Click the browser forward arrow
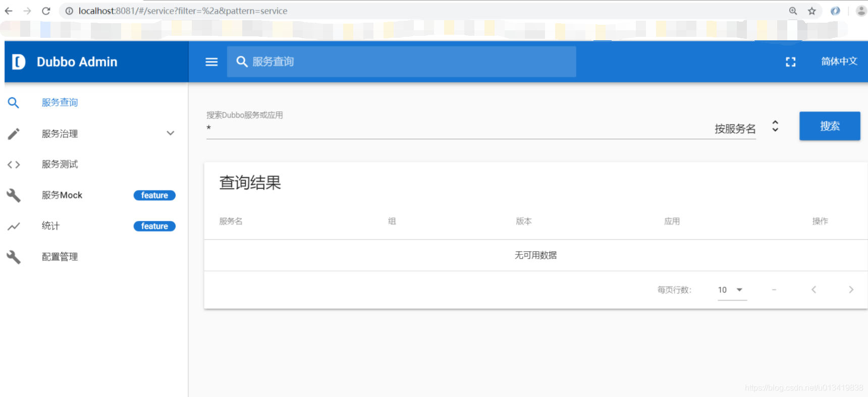The image size is (868, 397). (x=27, y=11)
